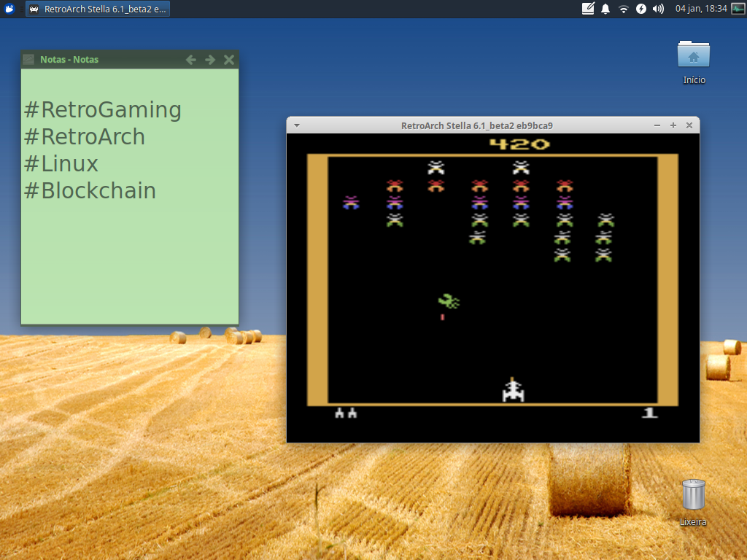Click the Notas - Notas title bar
This screenshot has width=747, height=560.
[x=130, y=60]
